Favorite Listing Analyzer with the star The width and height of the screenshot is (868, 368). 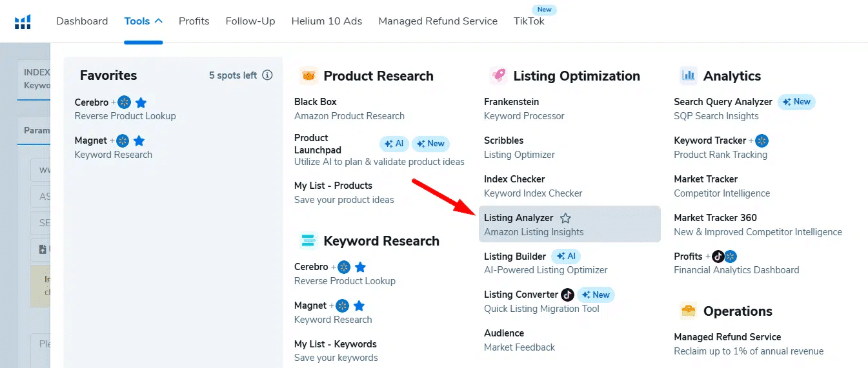pyautogui.click(x=565, y=218)
